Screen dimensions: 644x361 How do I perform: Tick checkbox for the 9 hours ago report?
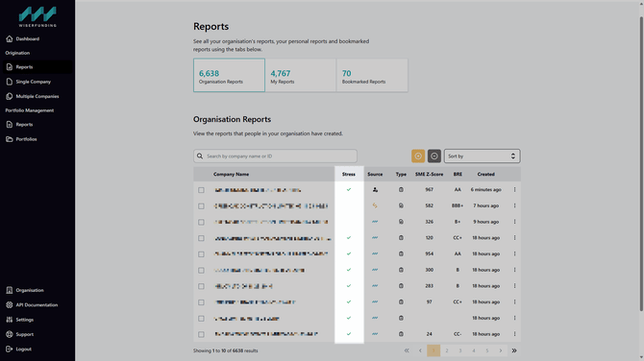coord(201,223)
